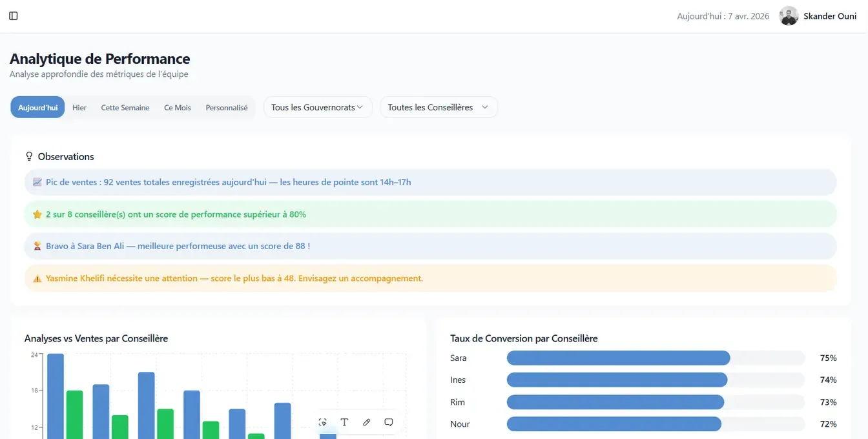Click the Ines label in the conversion chart
Image resolution: width=868 pixels, height=439 pixels.
pyautogui.click(x=458, y=380)
